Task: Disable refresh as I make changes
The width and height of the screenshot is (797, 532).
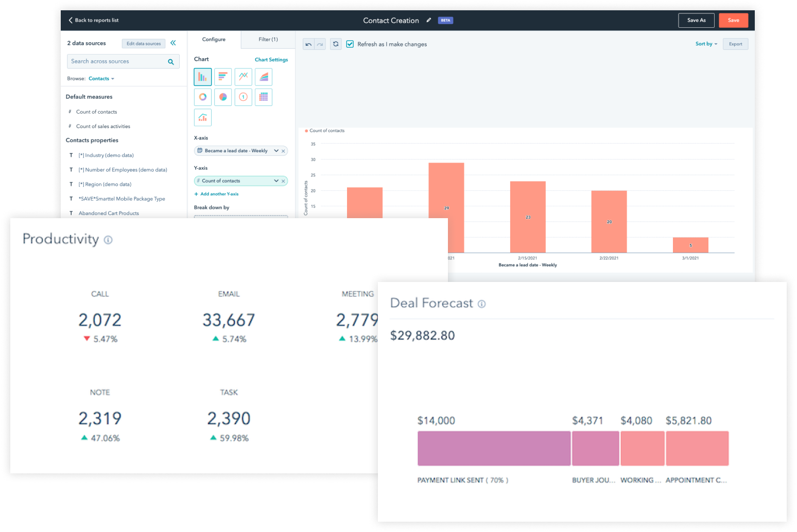Action: (350, 44)
